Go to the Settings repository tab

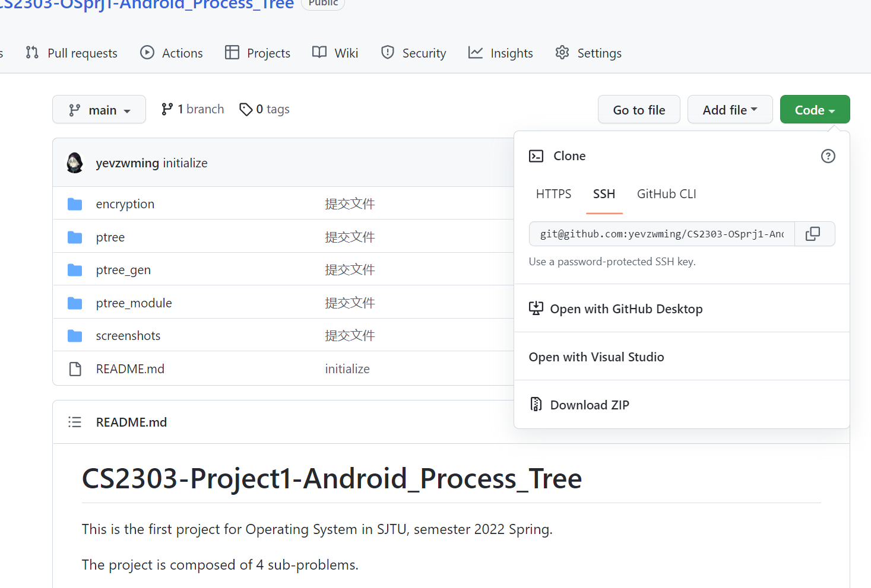pyautogui.click(x=588, y=53)
